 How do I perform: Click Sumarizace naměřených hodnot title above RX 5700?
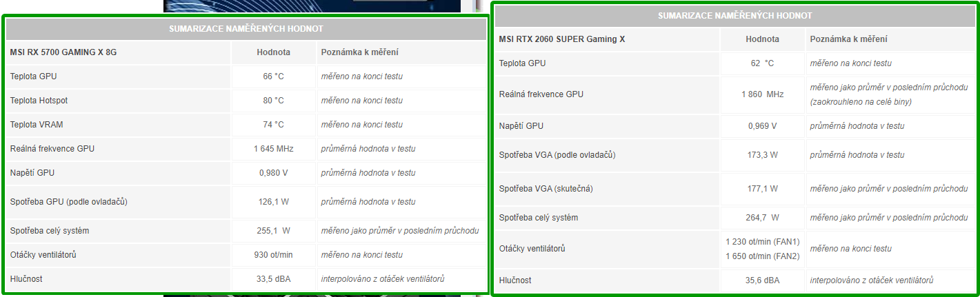[x=246, y=29]
